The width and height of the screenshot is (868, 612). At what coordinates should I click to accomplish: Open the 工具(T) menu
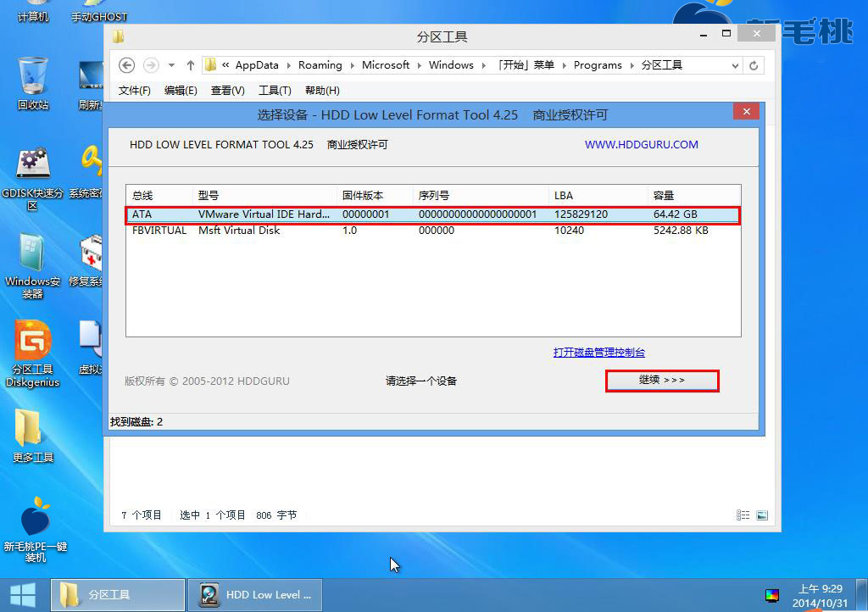(275, 90)
